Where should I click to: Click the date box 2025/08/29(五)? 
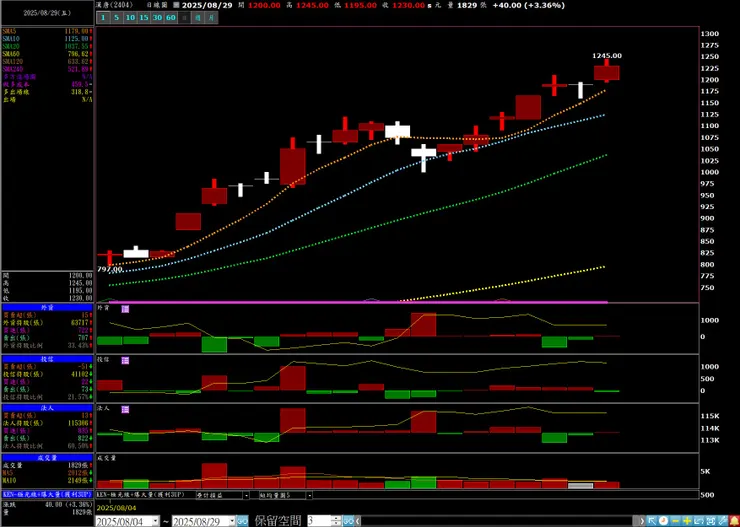[47, 13]
